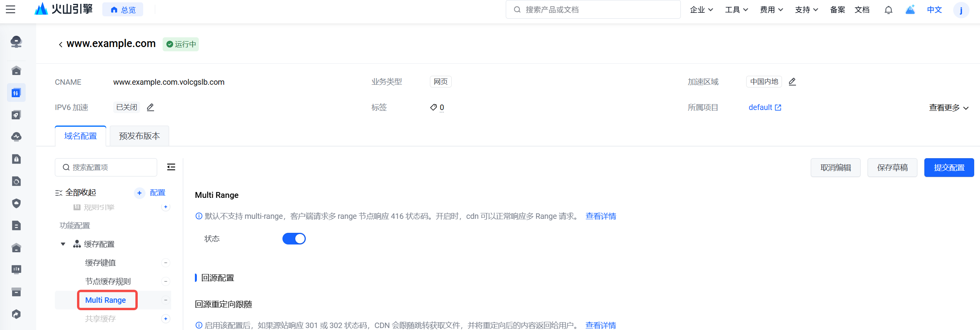Viewport: 980px width, 330px height.
Task: Open the 备案 menu item
Action: pos(837,10)
